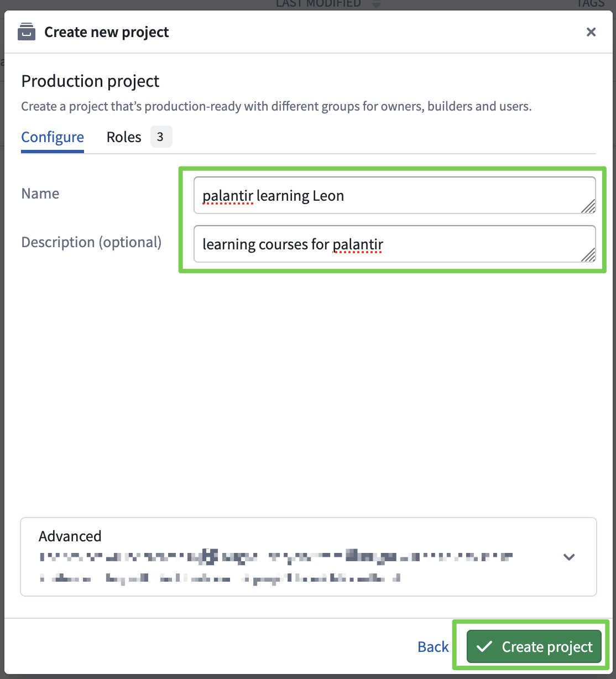Click the Tags column header
The height and width of the screenshot is (679, 616).
(x=590, y=3)
